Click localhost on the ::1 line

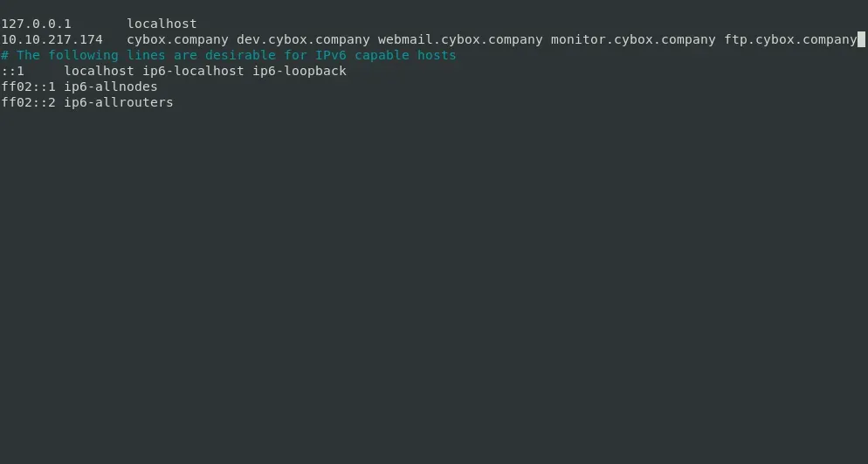pos(99,71)
